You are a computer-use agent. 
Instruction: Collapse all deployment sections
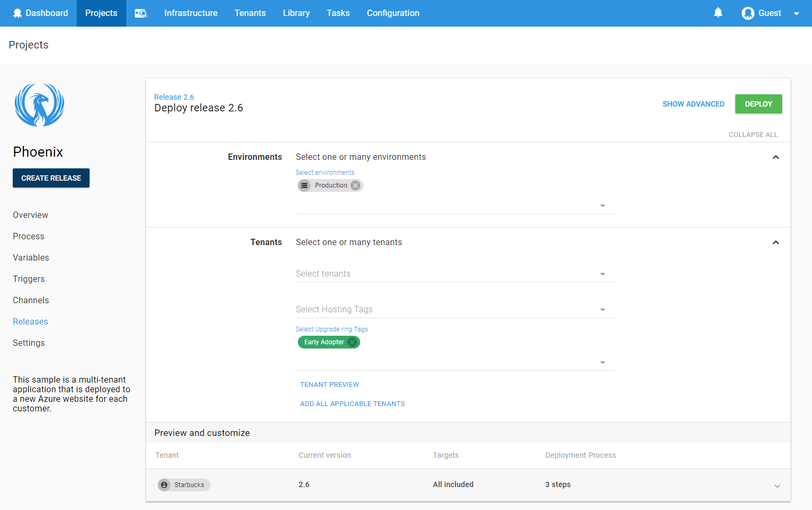[x=753, y=134]
